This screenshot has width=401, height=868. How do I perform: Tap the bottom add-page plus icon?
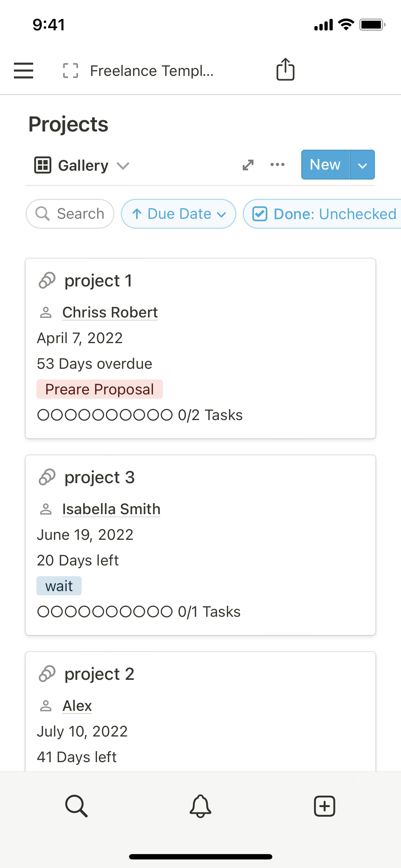[x=324, y=806]
